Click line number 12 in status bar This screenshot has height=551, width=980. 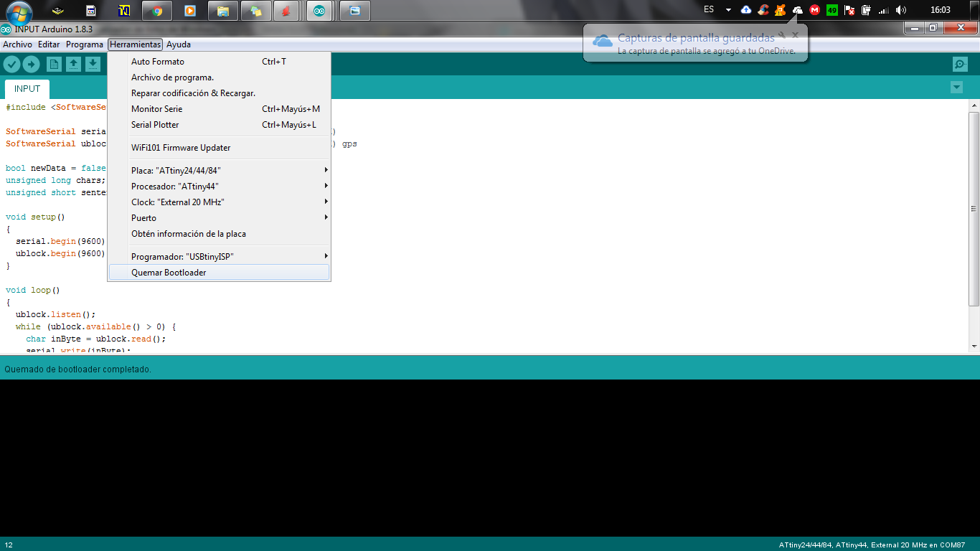pos(9,545)
